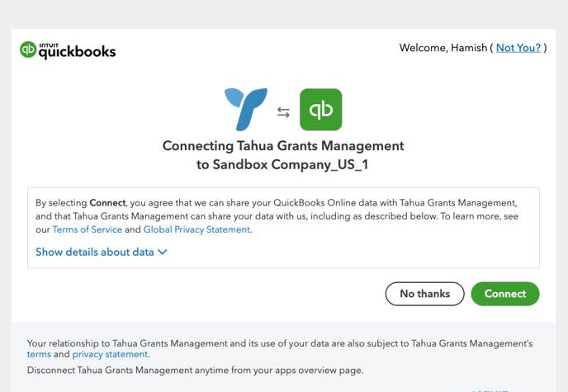Click the Welcome, Hamish greeting text
The image size is (568, 392).
point(443,48)
